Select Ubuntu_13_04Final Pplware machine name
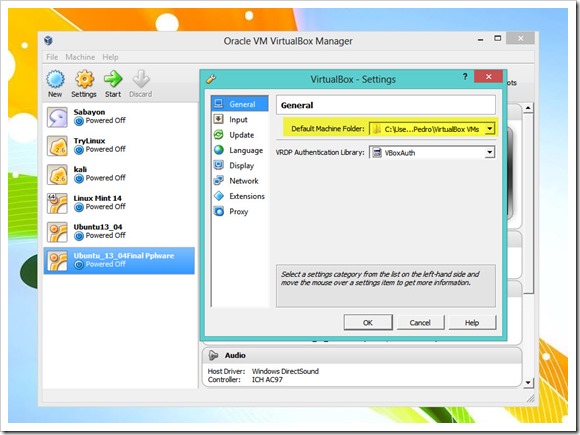 [124, 256]
